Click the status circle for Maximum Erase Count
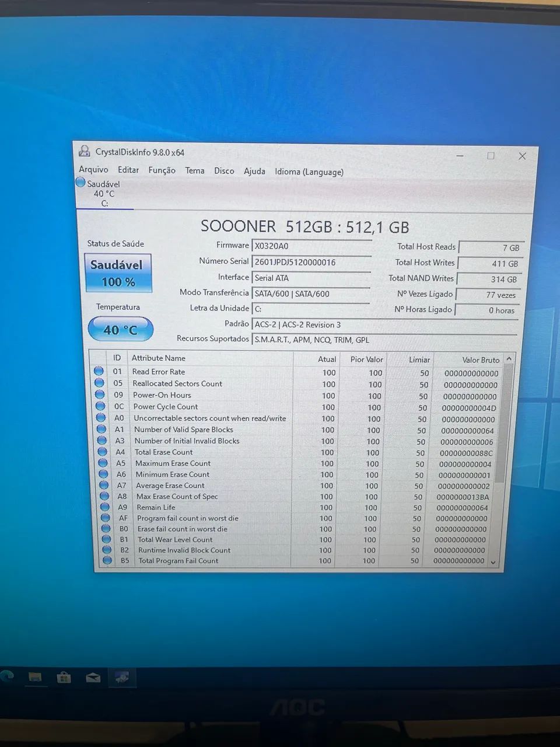Viewport: 560px width, 747px height. click(103, 463)
